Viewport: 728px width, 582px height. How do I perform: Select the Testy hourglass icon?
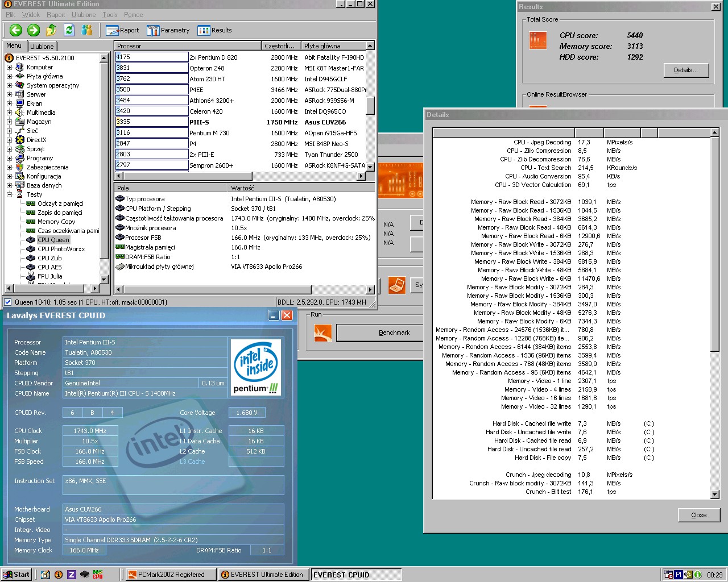point(20,194)
